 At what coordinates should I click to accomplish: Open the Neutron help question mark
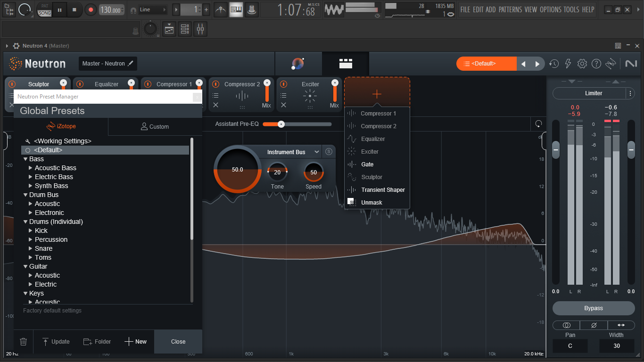tap(596, 64)
